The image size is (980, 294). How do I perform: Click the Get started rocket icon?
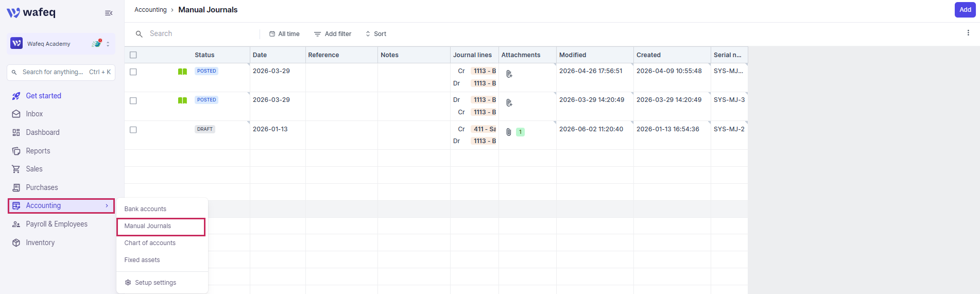16,96
